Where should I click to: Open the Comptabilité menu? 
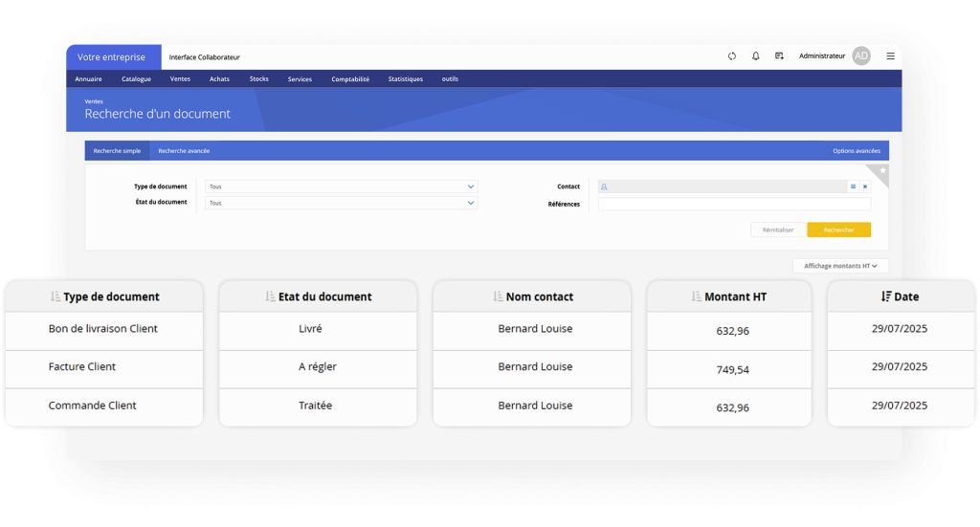tap(350, 79)
